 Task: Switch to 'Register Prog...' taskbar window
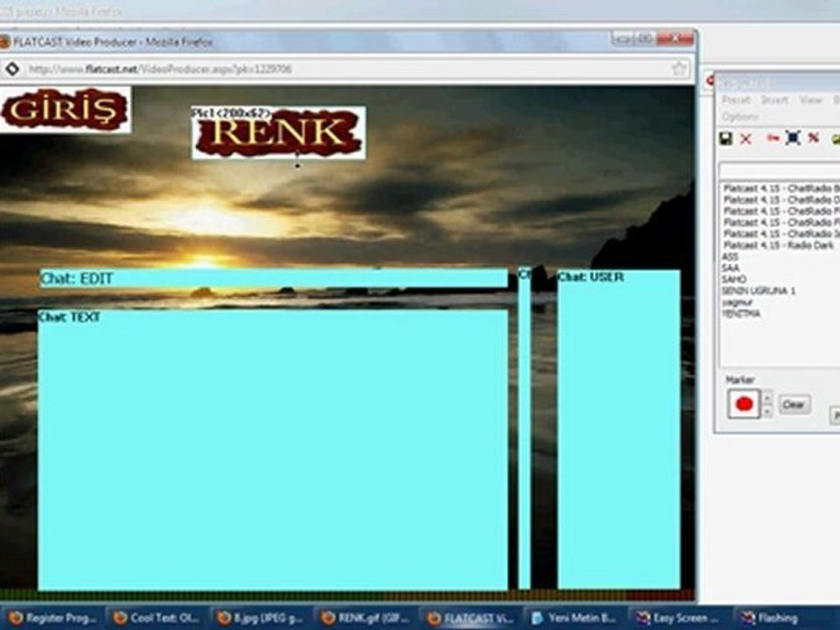click(53, 619)
